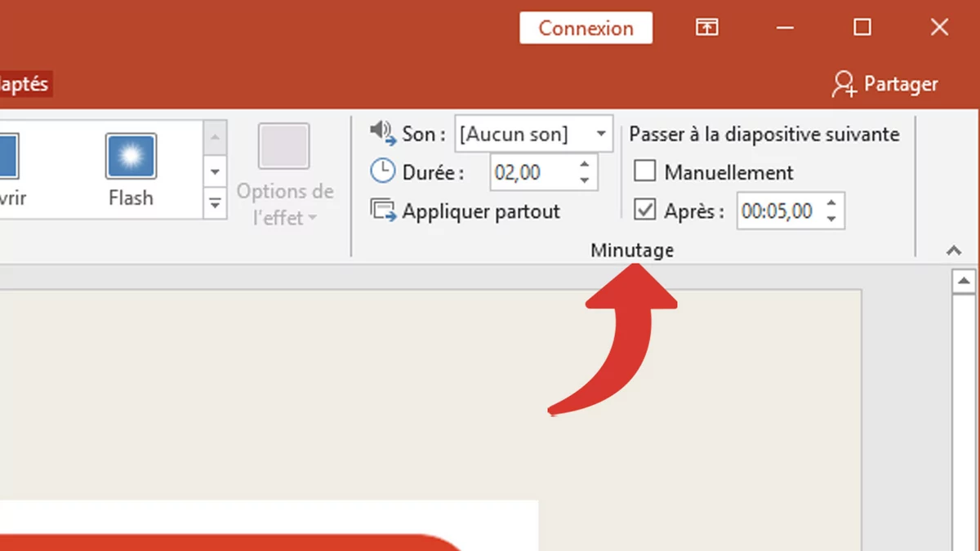Click the Connexion button
The width and height of the screenshot is (980, 551).
click(x=586, y=28)
